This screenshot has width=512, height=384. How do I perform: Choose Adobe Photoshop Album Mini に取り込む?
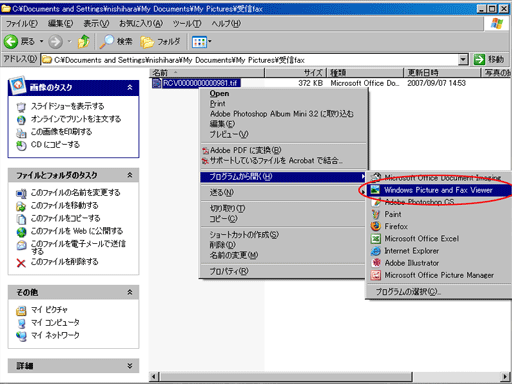(x=284, y=114)
